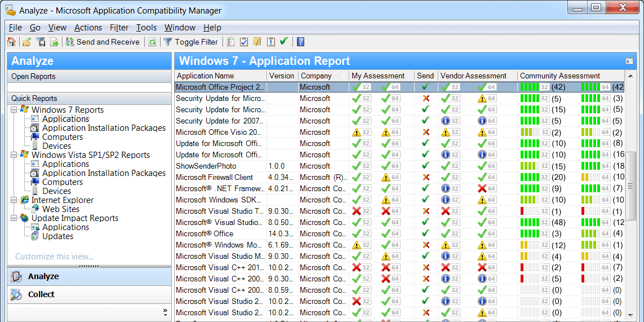Click the blue Help question-mark icon
This screenshot has width=644, height=322.
pyautogui.click(x=301, y=42)
